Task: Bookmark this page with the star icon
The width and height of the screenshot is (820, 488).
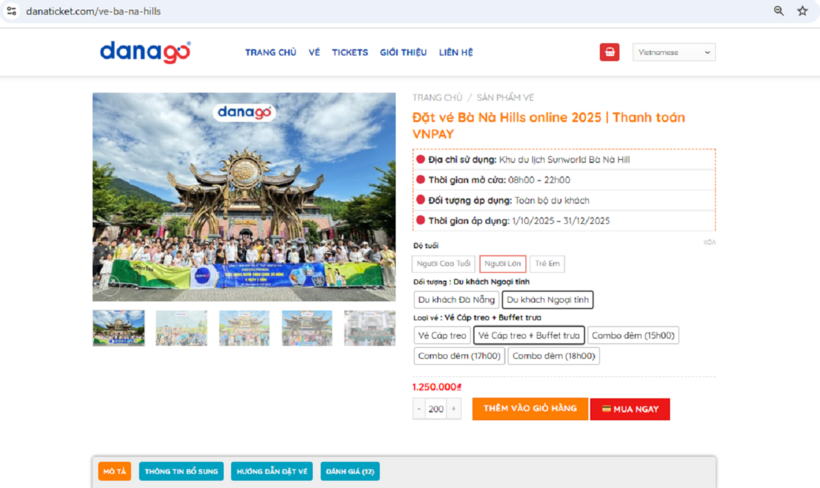Action: coord(802,11)
